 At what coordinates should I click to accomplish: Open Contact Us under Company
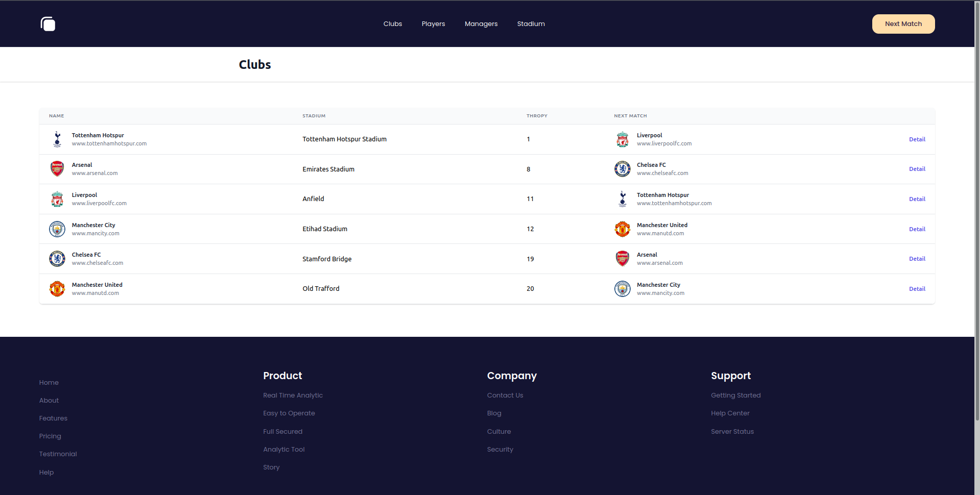[x=505, y=395]
